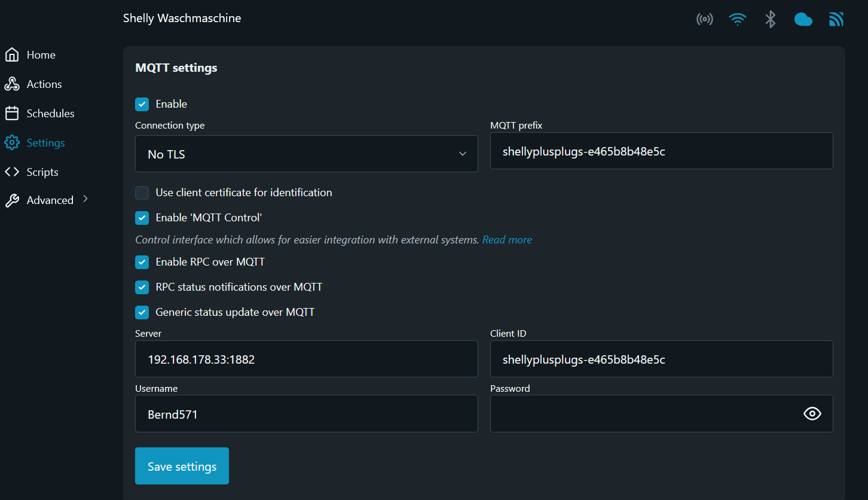Click the Connection type label
868x500 pixels.
click(170, 126)
